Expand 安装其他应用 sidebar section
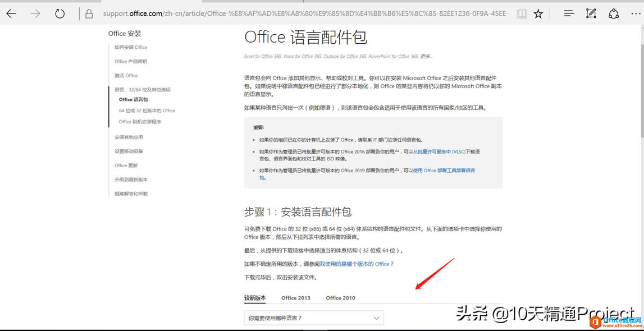 click(x=129, y=137)
